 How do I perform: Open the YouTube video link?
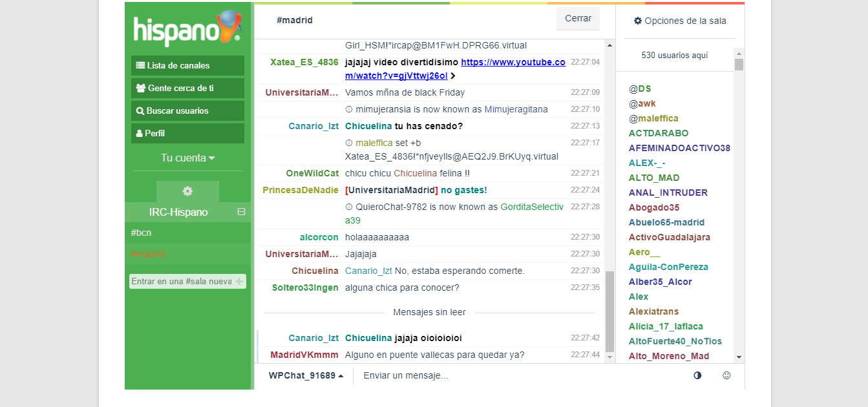[455, 69]
